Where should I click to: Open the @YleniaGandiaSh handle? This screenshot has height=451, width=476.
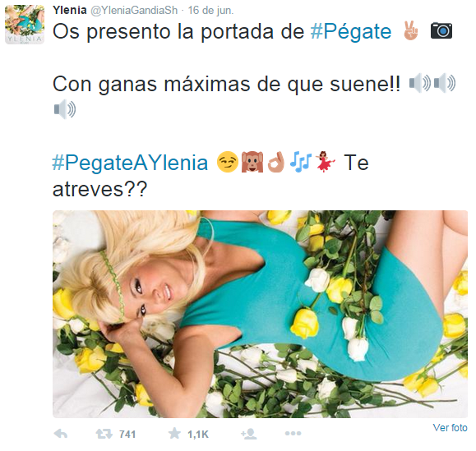[134, 11]
